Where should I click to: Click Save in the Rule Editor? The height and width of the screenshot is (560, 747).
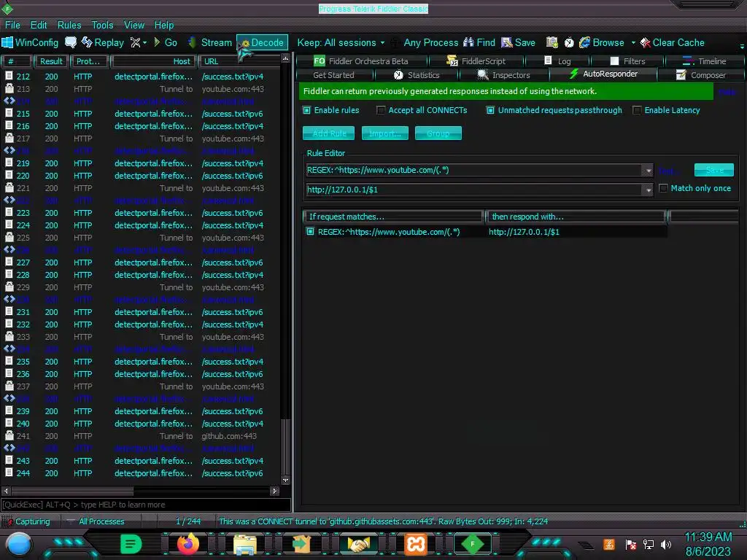714,170
